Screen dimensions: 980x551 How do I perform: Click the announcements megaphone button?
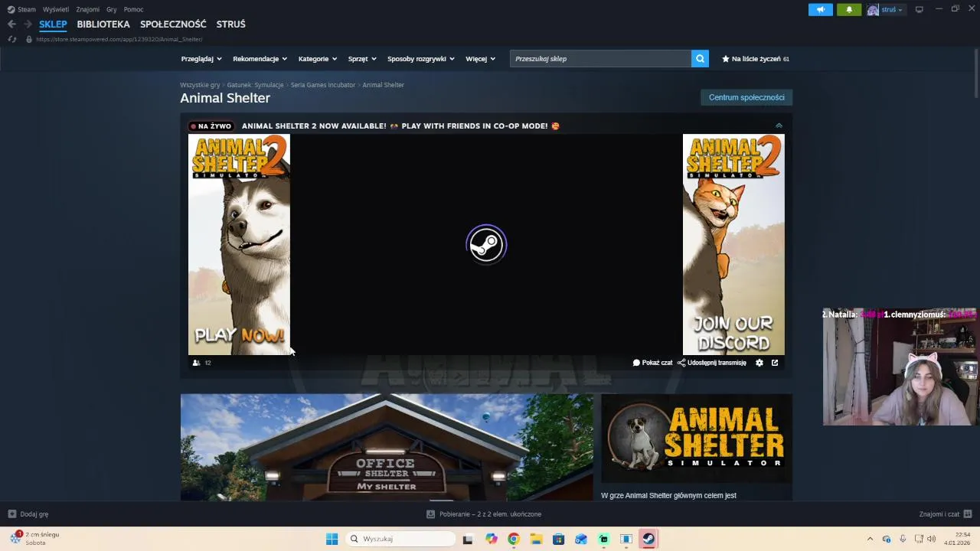(820, 10)
